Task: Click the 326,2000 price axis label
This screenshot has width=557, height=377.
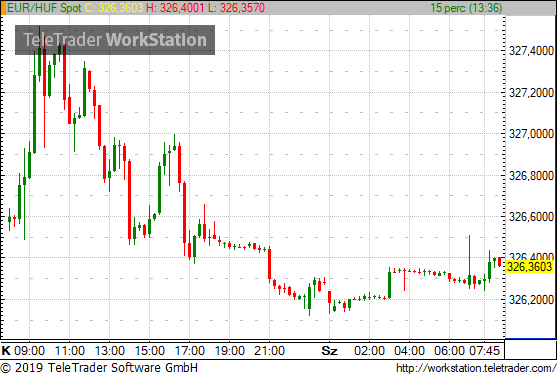Action: point(531,300)
